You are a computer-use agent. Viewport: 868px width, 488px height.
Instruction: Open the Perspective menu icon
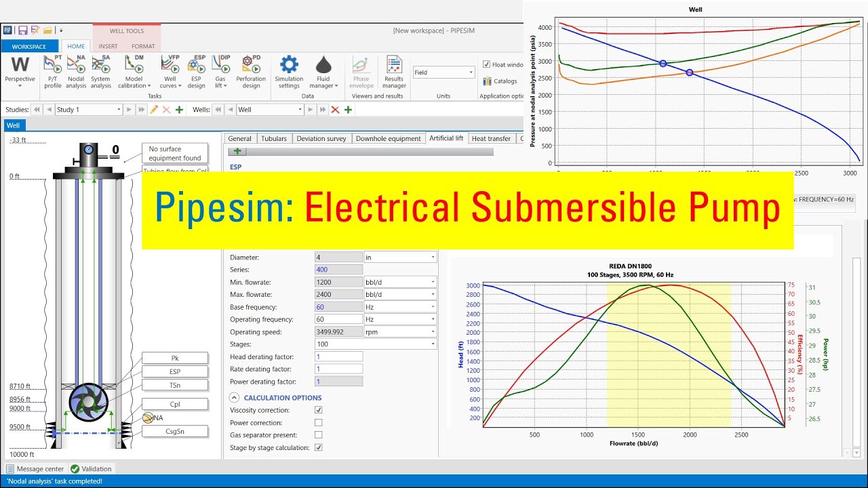pyautogui.click(x=20, y=72)
